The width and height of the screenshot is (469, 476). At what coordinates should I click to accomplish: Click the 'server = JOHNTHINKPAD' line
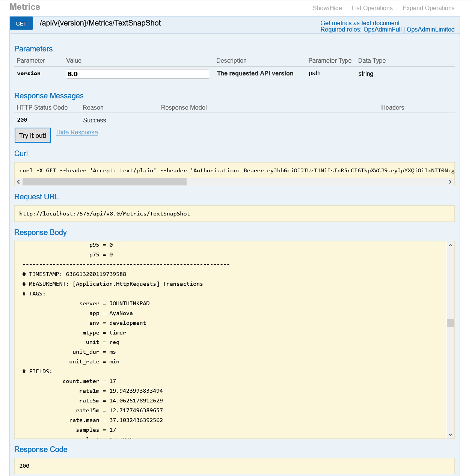click(x=115, y=303)
